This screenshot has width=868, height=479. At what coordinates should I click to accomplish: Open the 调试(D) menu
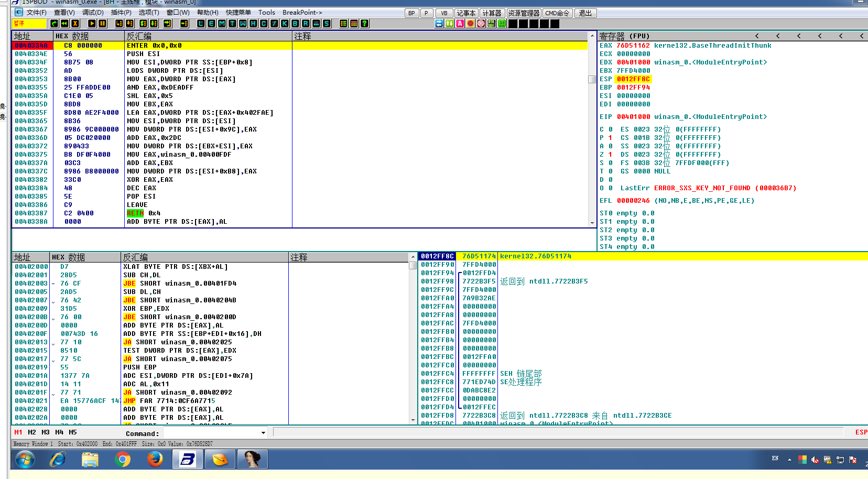[93, 13]
